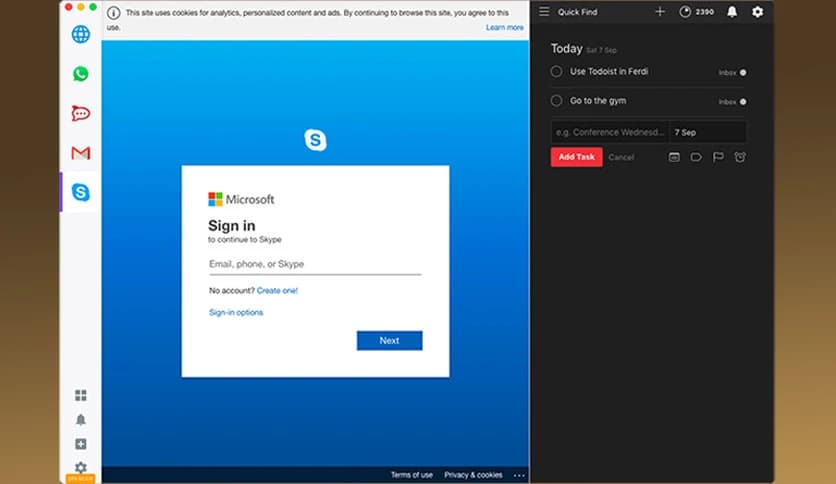
Task: Click the new task name input
Action: pos(610,132)
